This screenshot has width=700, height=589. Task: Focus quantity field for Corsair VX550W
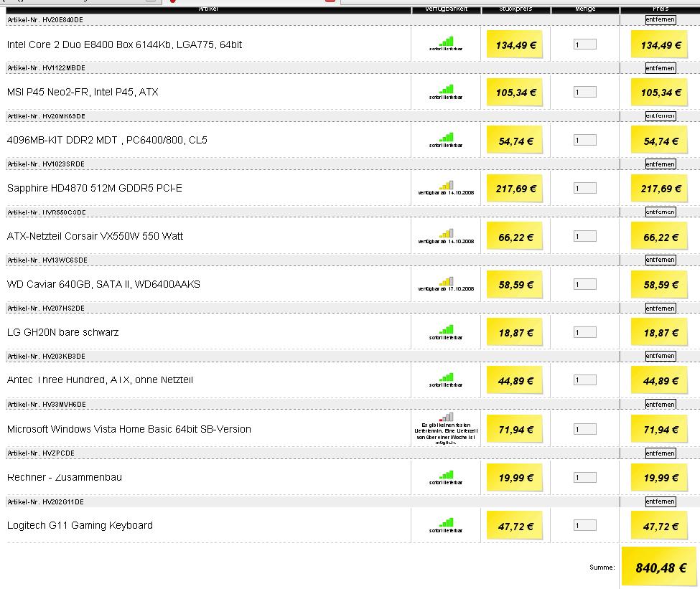click(x=585, y=237)
